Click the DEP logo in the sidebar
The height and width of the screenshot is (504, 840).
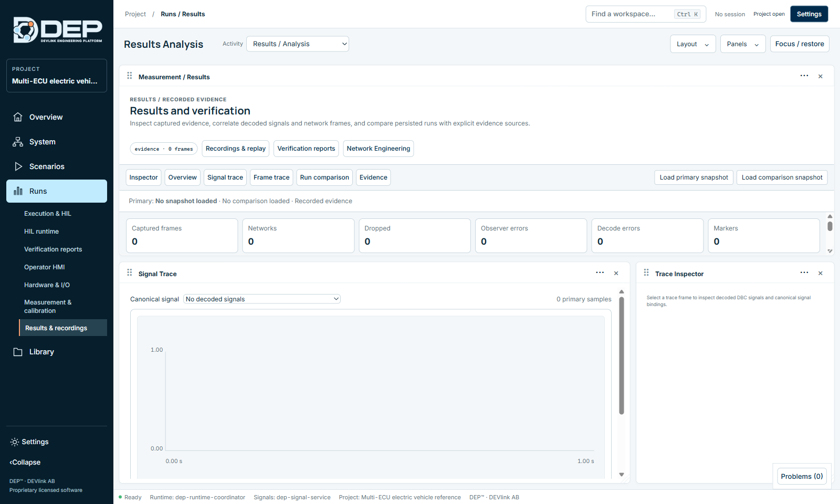point(57,30)
